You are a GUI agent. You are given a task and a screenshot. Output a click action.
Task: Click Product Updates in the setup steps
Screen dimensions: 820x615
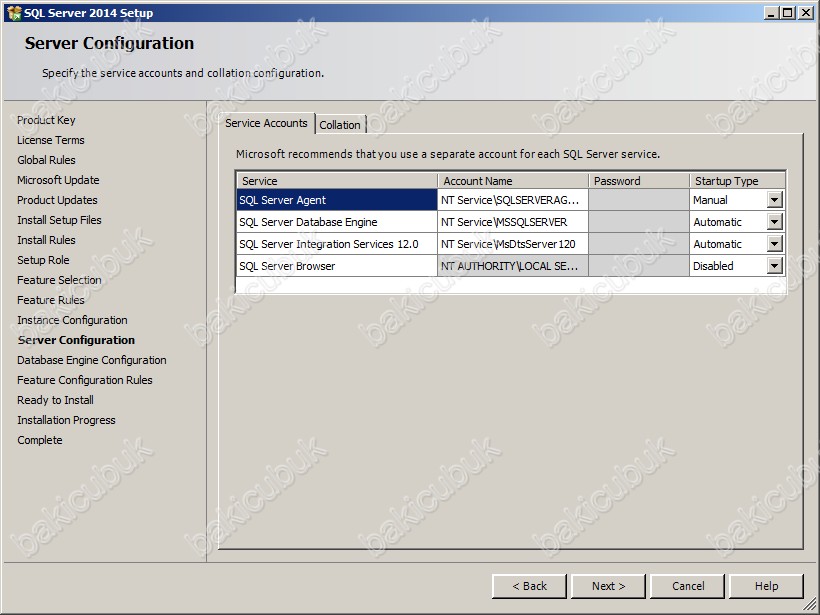pos(57,200)
